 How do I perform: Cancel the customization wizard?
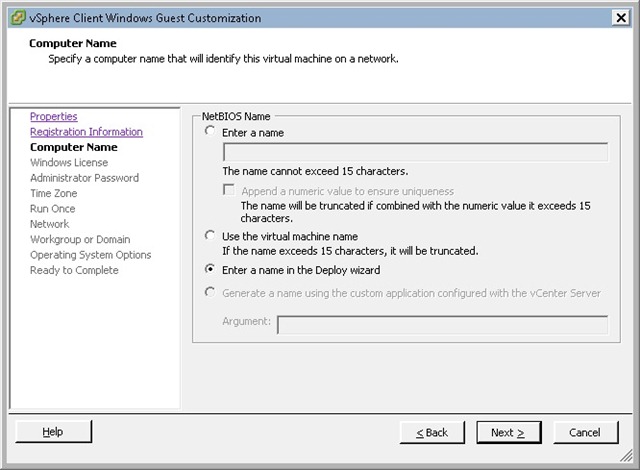click(x=584, y=432)
